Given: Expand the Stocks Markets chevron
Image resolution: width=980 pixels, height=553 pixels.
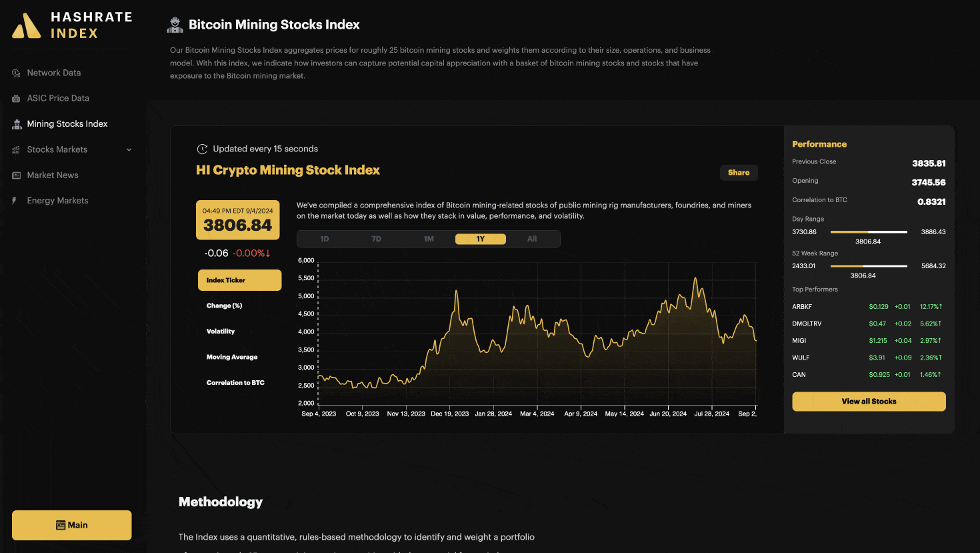Looking at the screenshot, I should (x=129, y=149).
